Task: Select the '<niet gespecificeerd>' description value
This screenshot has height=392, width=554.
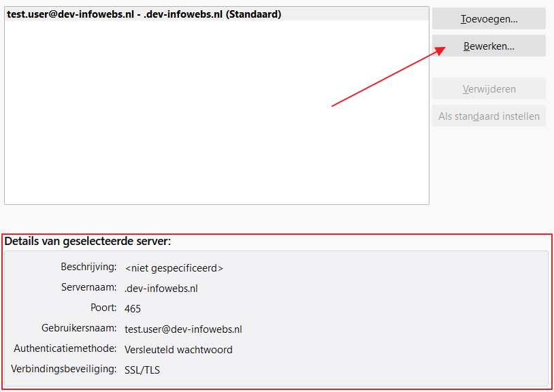Action: [x=174, y=268]
